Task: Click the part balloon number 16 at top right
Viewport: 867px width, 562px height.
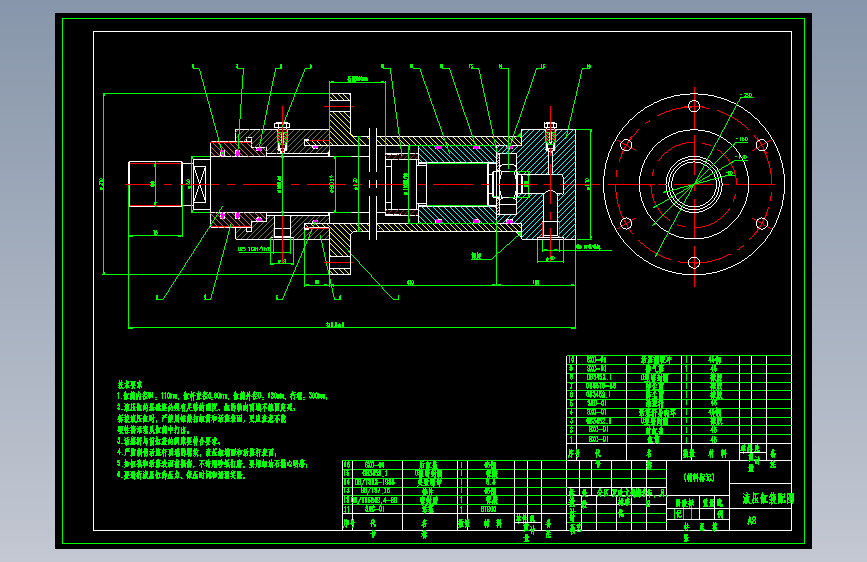Action: pyautogui.click(x=588, y=67)
